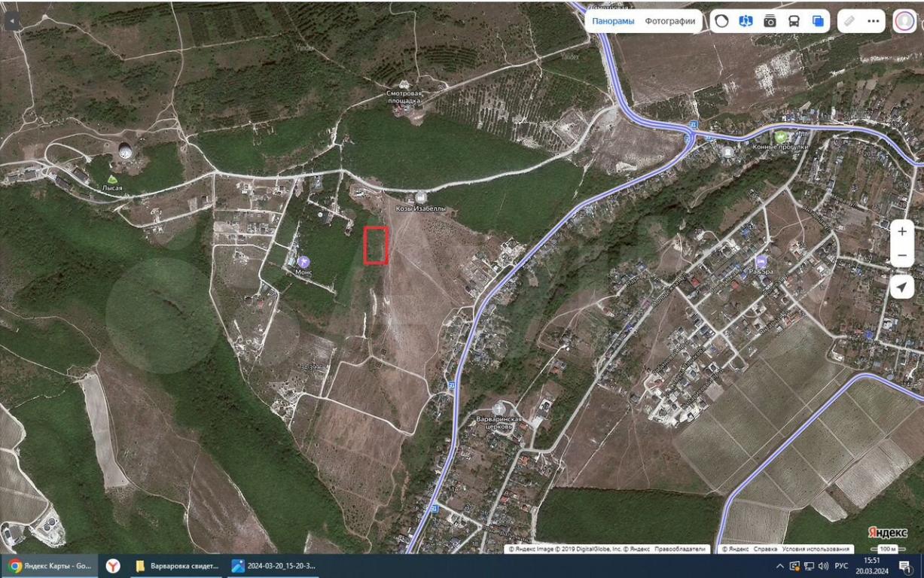Viewport: 924px width, 578px height.
Task: Show public transport bus layer
Action: click(794, 21)
